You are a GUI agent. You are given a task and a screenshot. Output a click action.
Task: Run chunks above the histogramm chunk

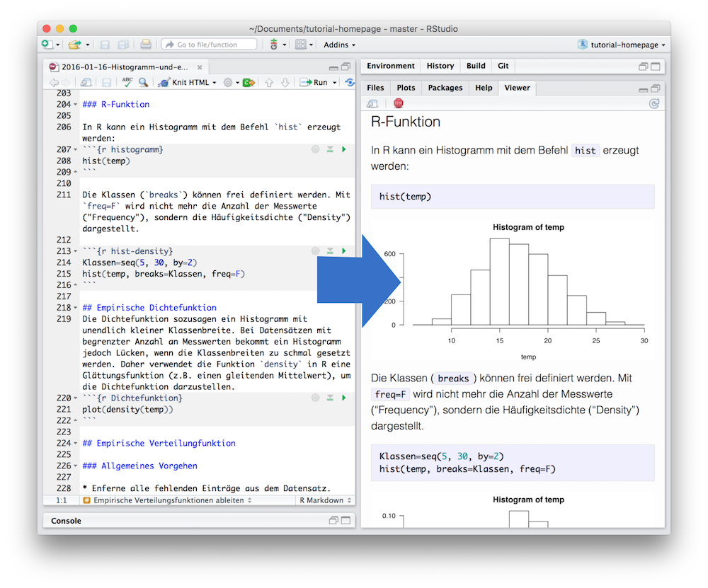coord(330,149)
